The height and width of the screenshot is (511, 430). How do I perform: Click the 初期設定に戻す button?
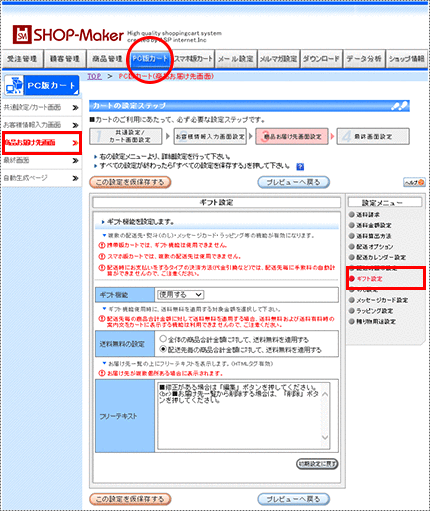[317, 464]
